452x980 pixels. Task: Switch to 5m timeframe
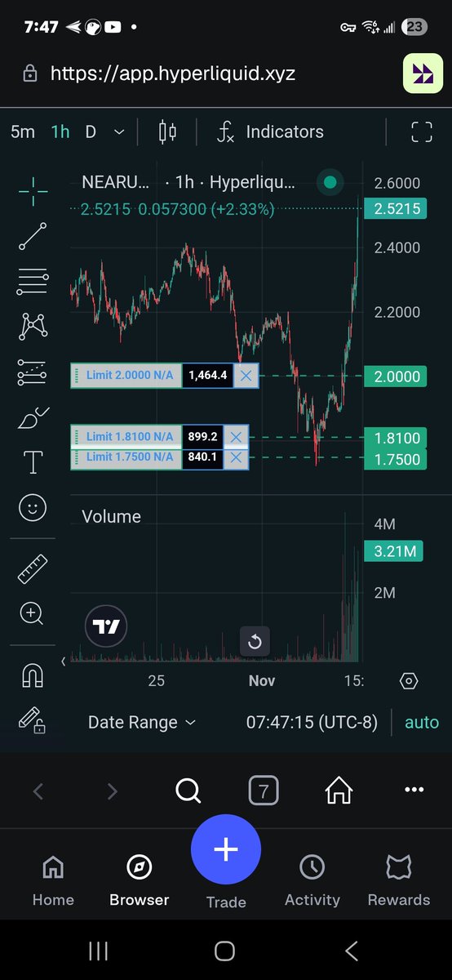(23, 132)
